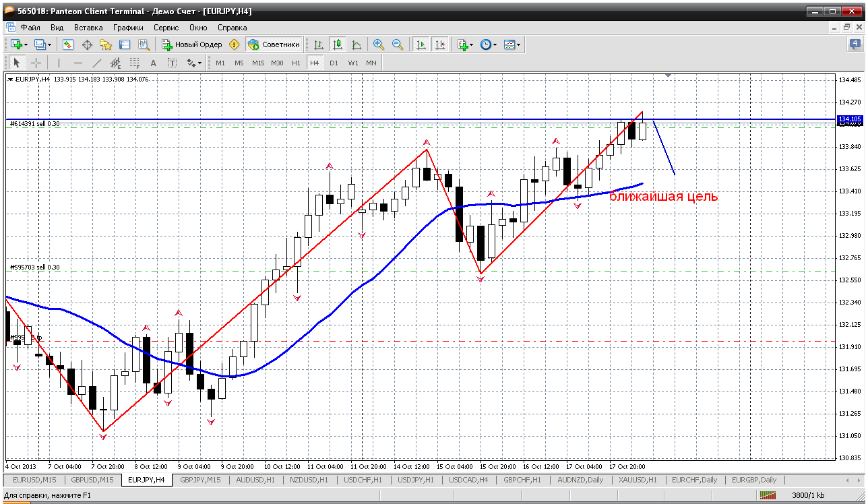Open the indicators list dropdown
This screenshot has width=868, height=504.
465,44
